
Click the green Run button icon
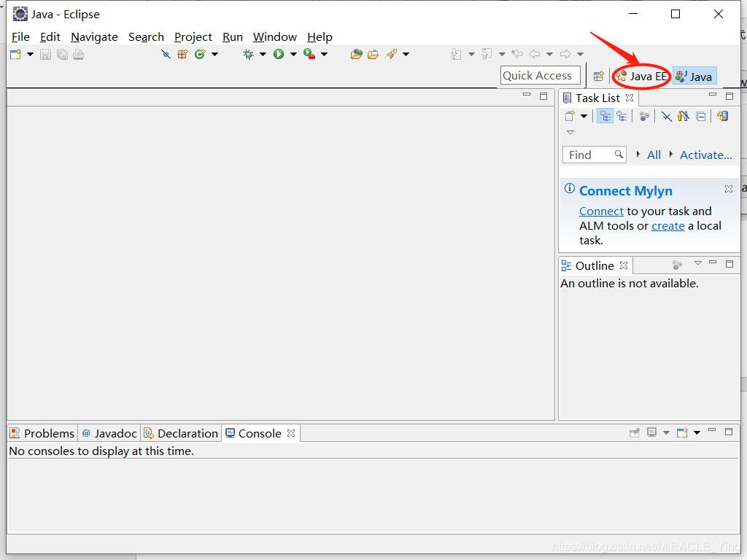[279, 54]
